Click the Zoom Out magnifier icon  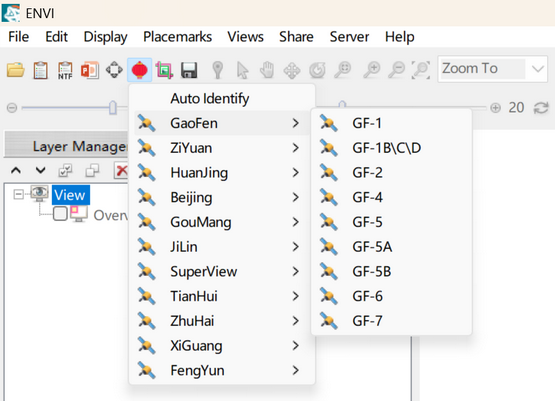pyautogui.click(x=396, y=70)
